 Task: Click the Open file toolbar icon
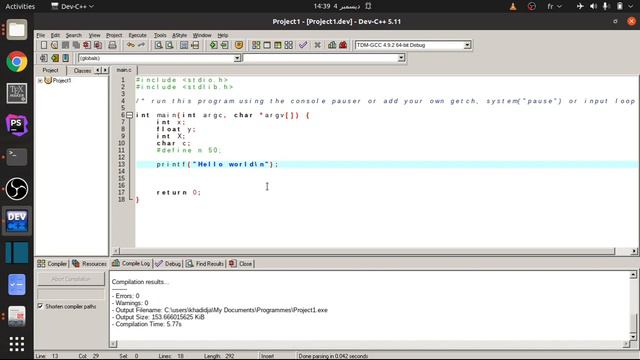click(54, 45)
